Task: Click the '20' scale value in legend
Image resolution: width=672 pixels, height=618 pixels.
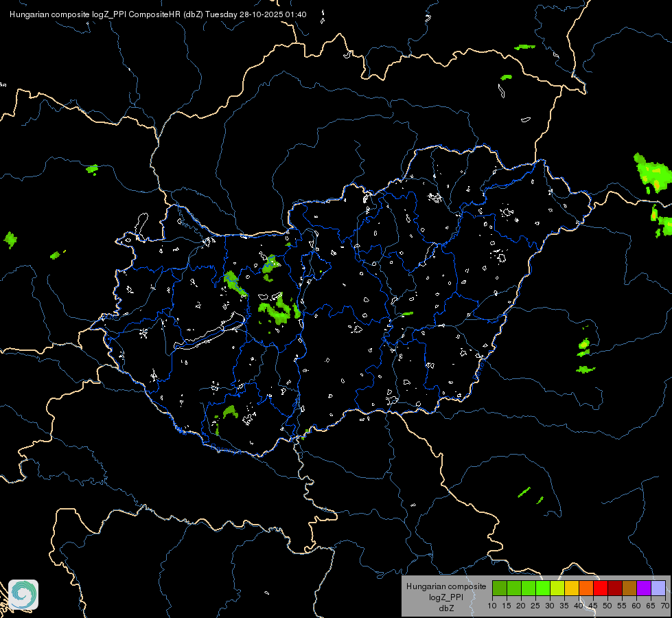Action: [x=521, y=606]
